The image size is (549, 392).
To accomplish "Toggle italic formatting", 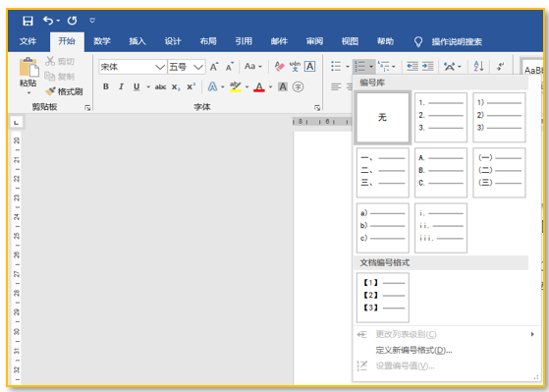I will pos(121,86).
